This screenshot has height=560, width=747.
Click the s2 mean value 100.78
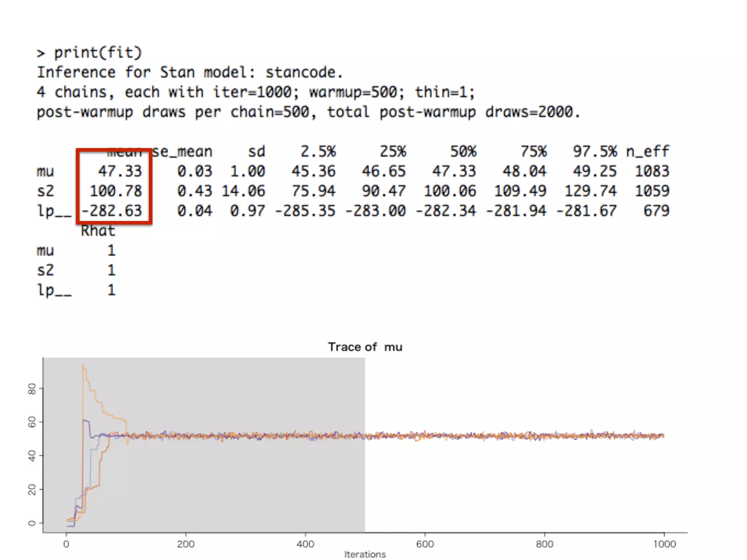pos(116,191)
